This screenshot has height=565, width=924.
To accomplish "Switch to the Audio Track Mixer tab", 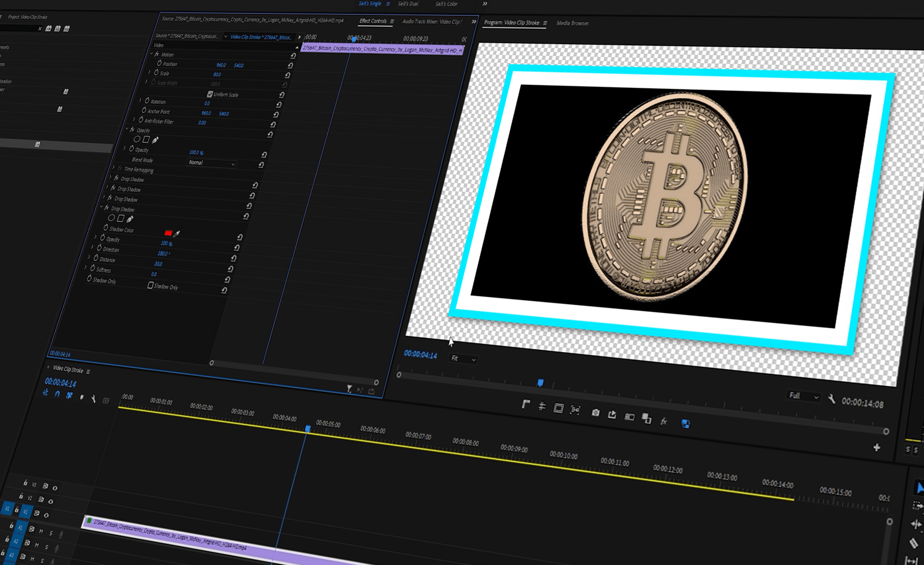I will coord(432,22).
